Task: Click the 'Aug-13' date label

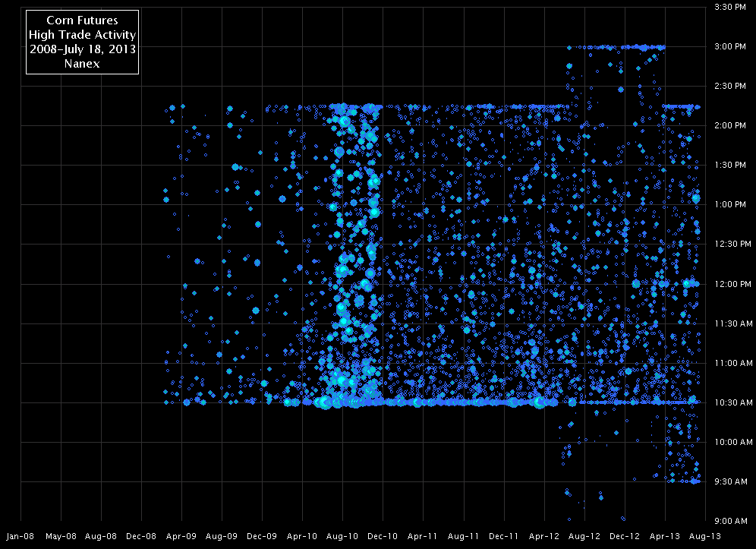Action: pos(705,536)
